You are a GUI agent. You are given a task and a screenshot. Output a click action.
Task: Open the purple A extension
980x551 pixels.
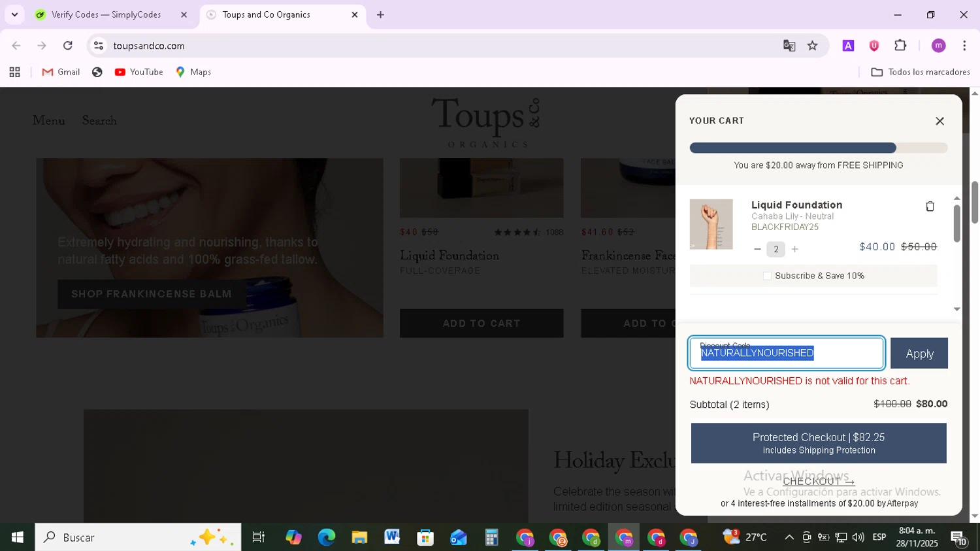[848, 46]
